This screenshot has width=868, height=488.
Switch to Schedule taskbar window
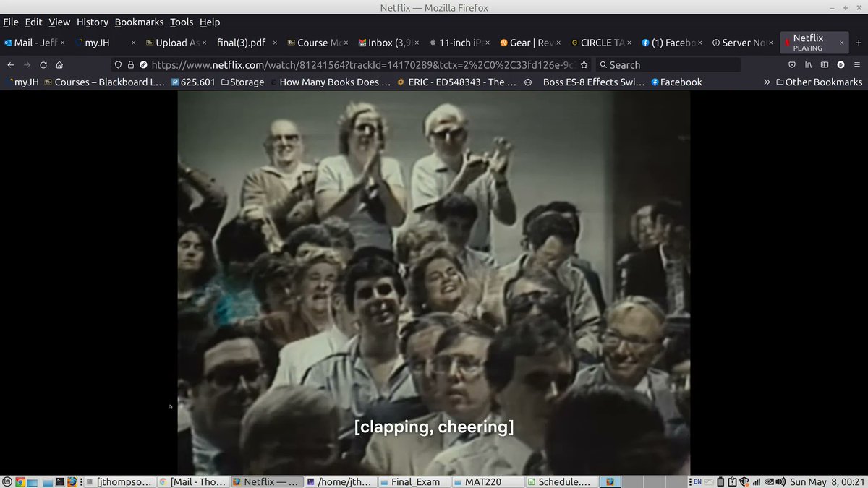(561, 481)
